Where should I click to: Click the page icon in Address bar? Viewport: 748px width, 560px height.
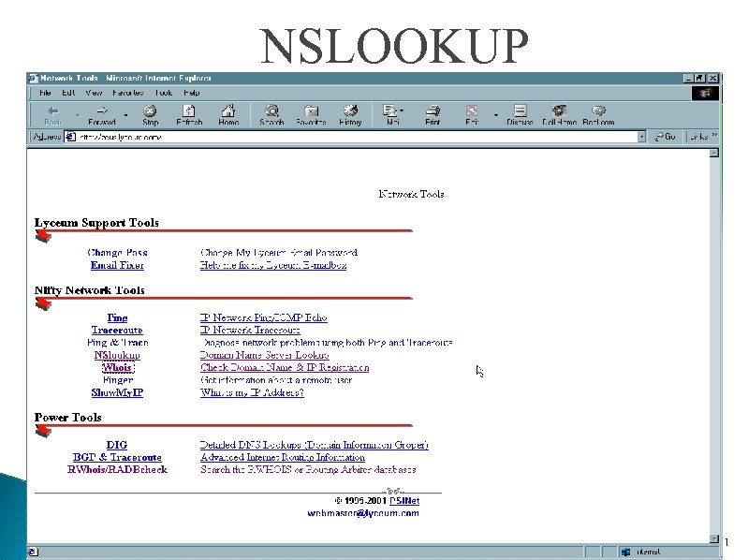tap(70, 137)
